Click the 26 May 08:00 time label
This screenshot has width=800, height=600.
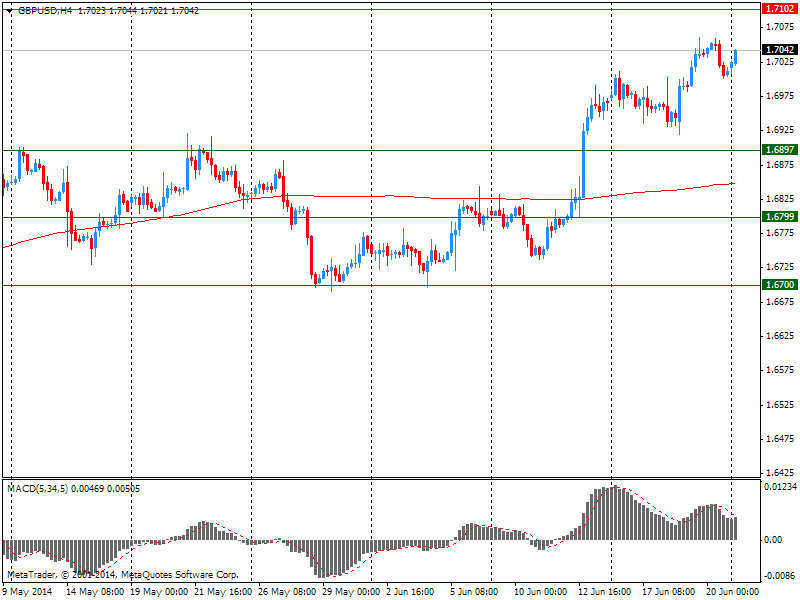click(287, 592)
